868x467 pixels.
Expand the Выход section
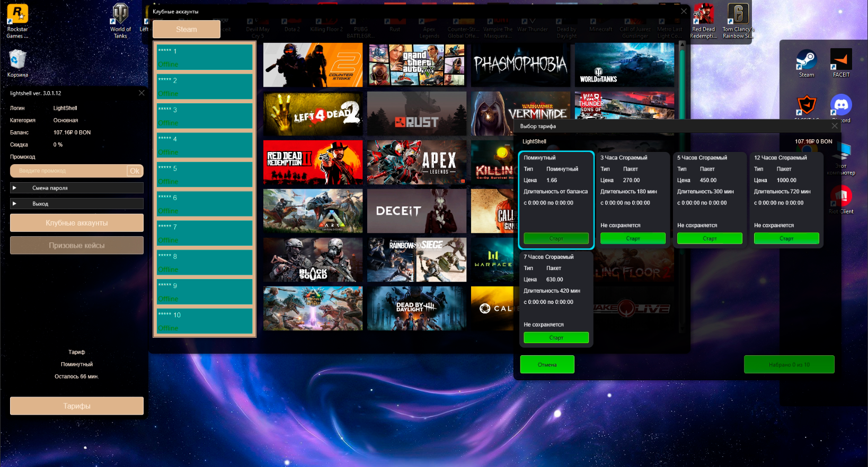[x=76, y=204]
